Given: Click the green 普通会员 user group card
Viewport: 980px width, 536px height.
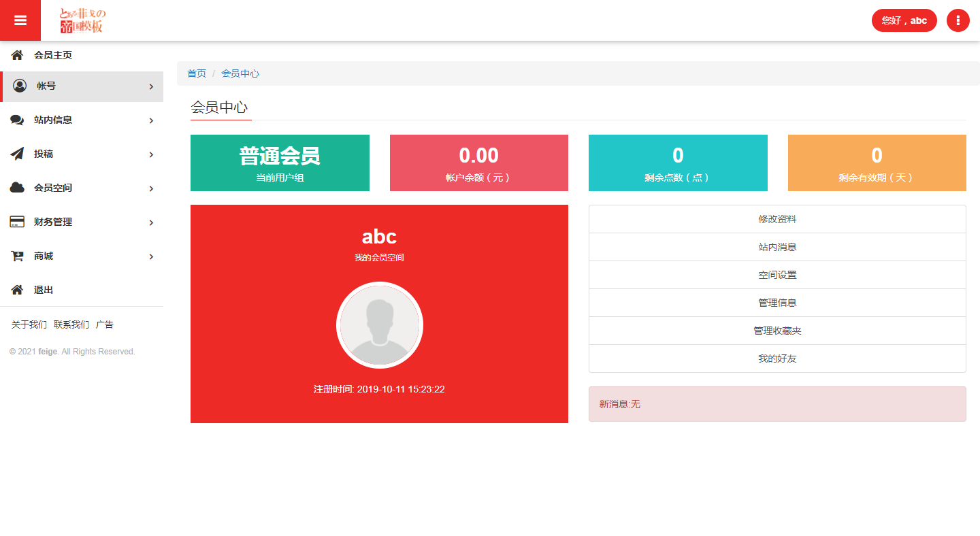Looking at the screenshot, I should tap(280, 163).
